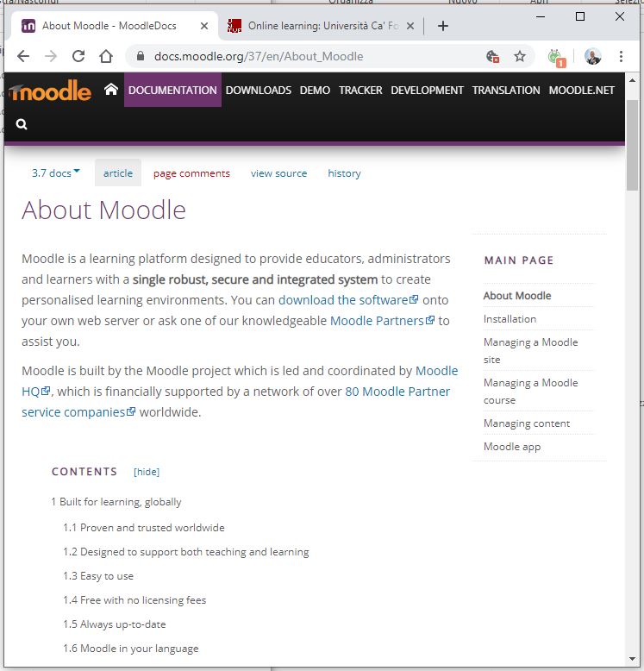Open the view source tab
Image resolution: width=644 pixels, height=671 pixels.
pyautogui.click(x=278, y=173)
